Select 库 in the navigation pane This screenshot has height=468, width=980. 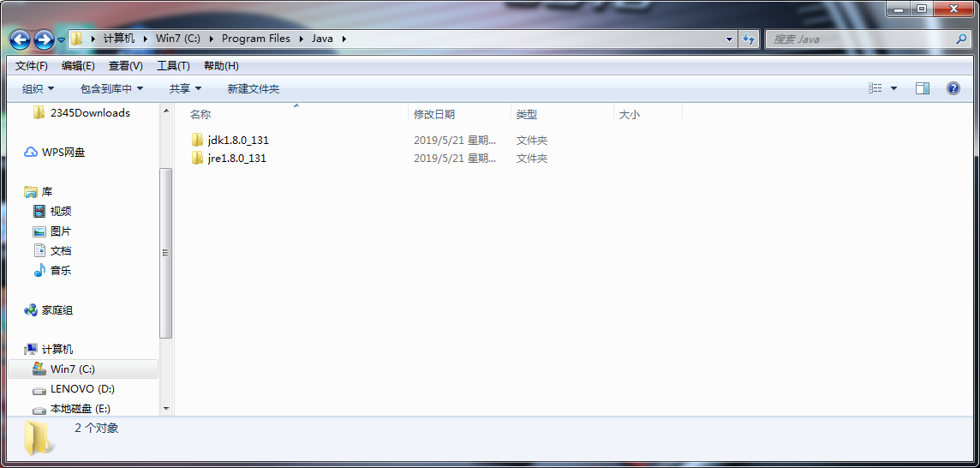[47, 191]
